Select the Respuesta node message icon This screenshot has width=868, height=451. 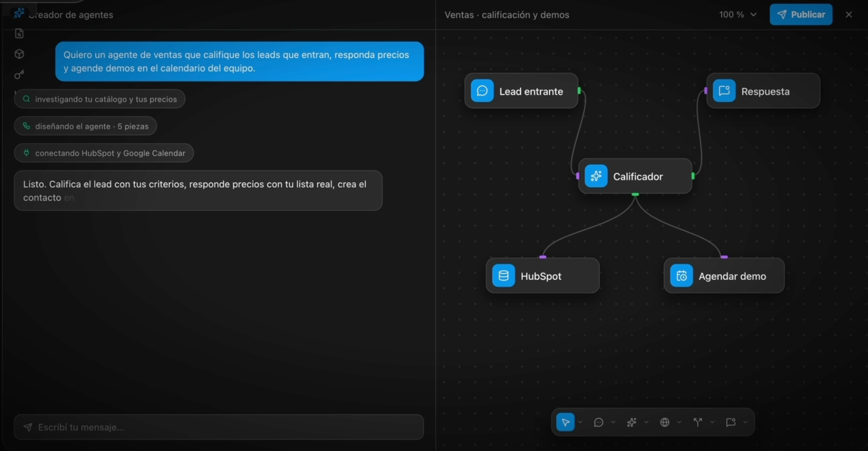pyautogui.click(x=724, y=91)
